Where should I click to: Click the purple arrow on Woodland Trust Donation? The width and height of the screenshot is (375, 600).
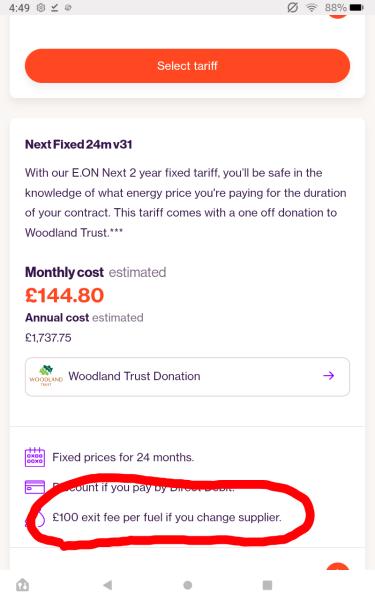coord(328,376)
